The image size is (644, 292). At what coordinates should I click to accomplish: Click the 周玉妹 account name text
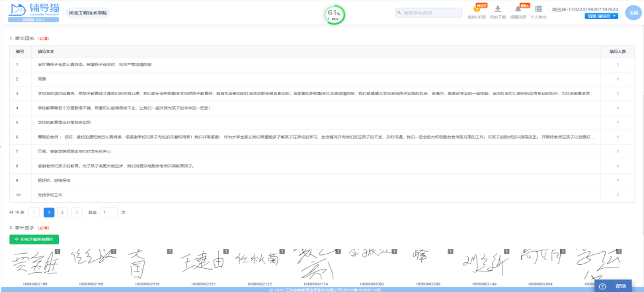585,9
